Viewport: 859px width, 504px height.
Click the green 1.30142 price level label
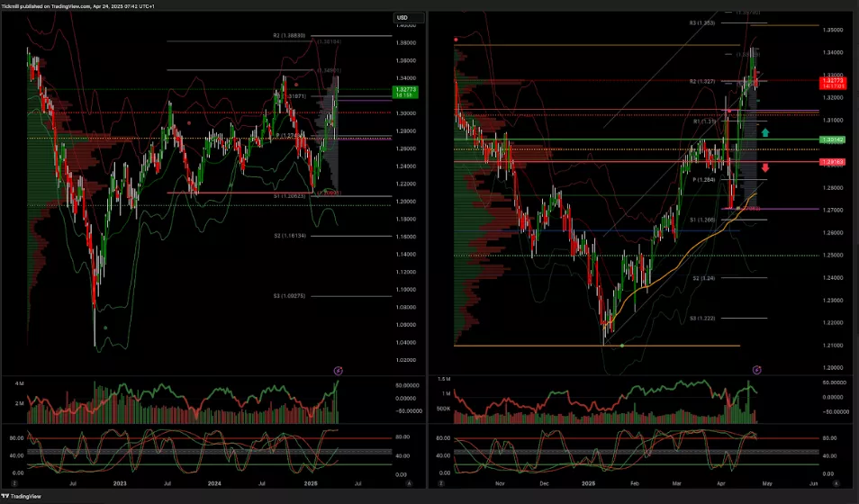pyautogui.click(x=832, y=140)
